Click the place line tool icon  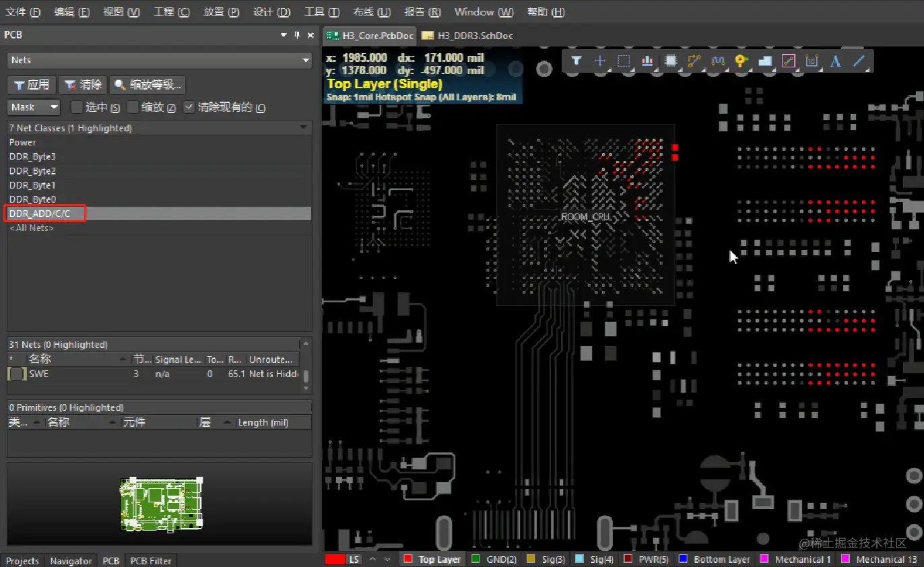pyautogui.click(x=859, y=61)
